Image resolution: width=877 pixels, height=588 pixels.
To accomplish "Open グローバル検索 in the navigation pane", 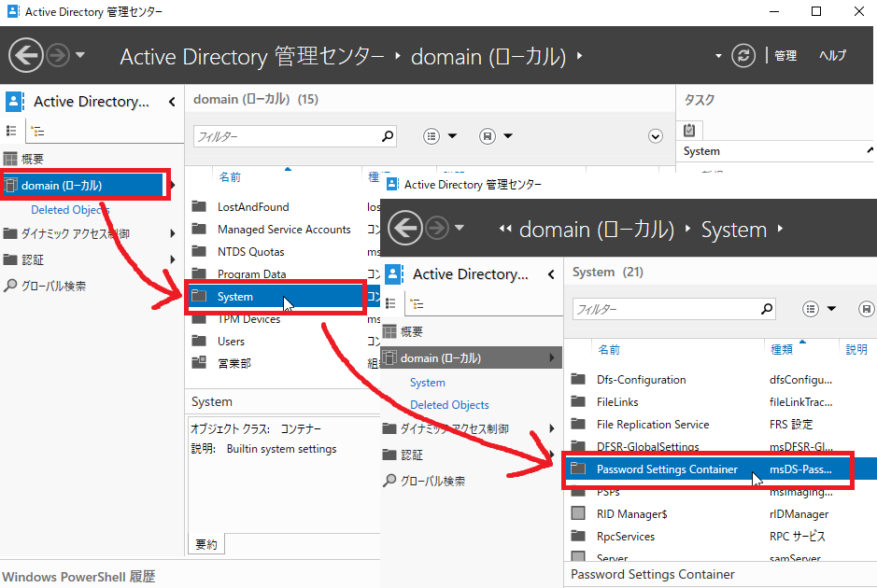I will tap(56, 284).
